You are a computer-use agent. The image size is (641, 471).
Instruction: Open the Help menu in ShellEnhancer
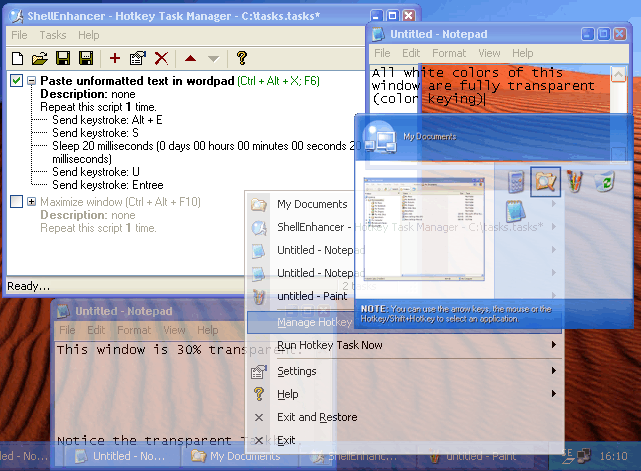(x=89, y=35)
